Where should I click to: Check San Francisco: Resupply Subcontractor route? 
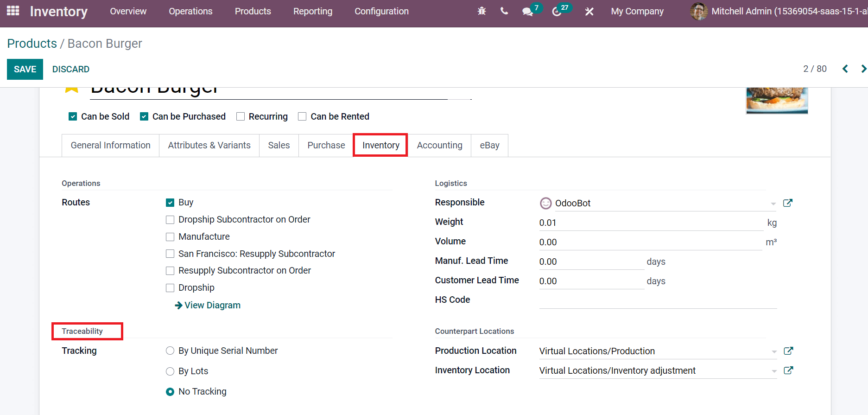click(x=170, y=254)
